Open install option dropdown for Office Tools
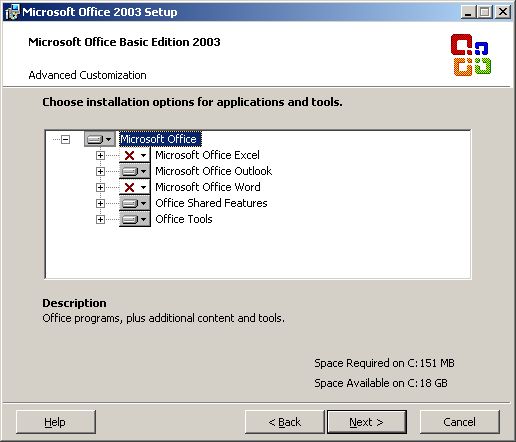Viewport: 516px width, 442px height. point(135,219)
